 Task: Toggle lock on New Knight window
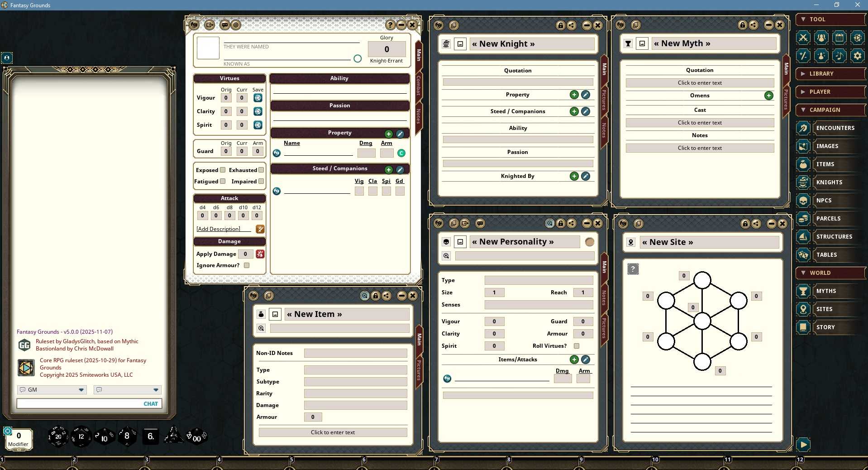[x=561, y=25]
